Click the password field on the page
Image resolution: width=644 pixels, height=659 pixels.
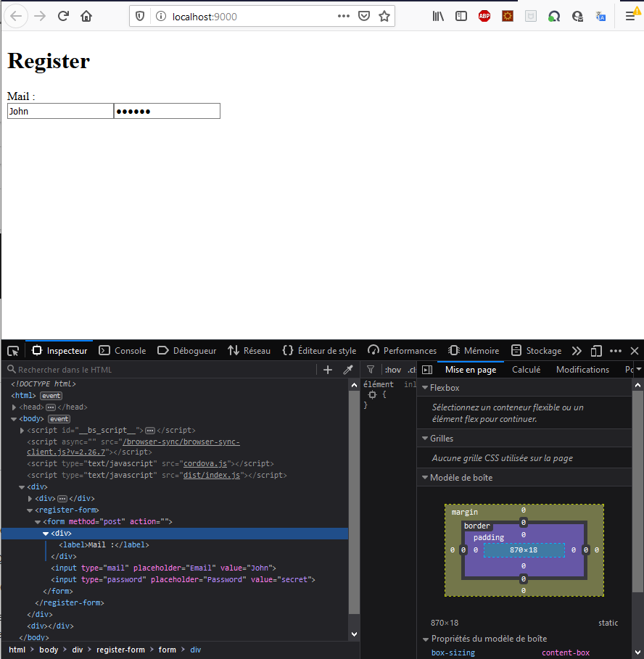(167, 111)
